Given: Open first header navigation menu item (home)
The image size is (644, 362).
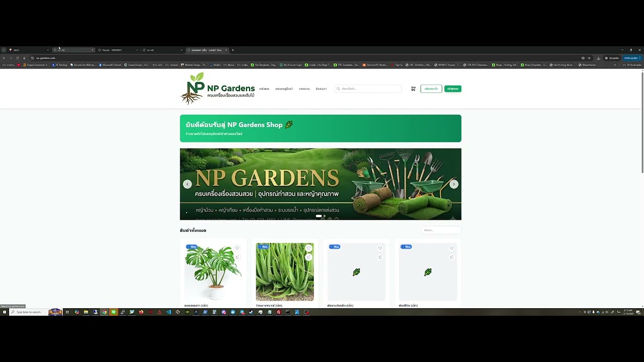Looking at the screenshot, I should coord(264,89).
